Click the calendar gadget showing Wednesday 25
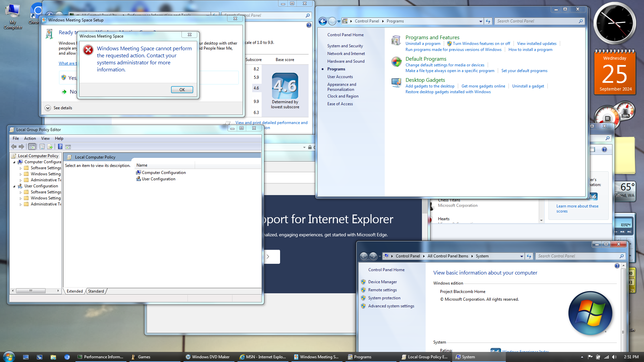 pos(615,72)
